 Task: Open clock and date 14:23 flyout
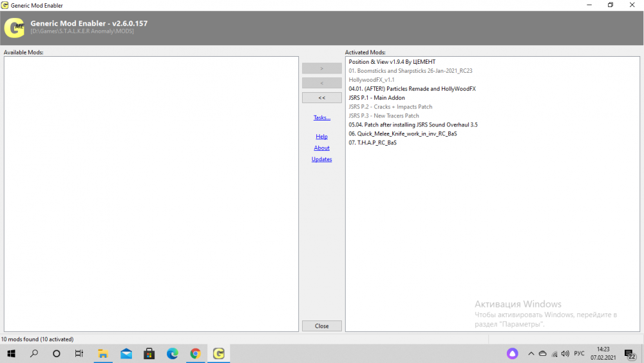[x=603, y=353]
